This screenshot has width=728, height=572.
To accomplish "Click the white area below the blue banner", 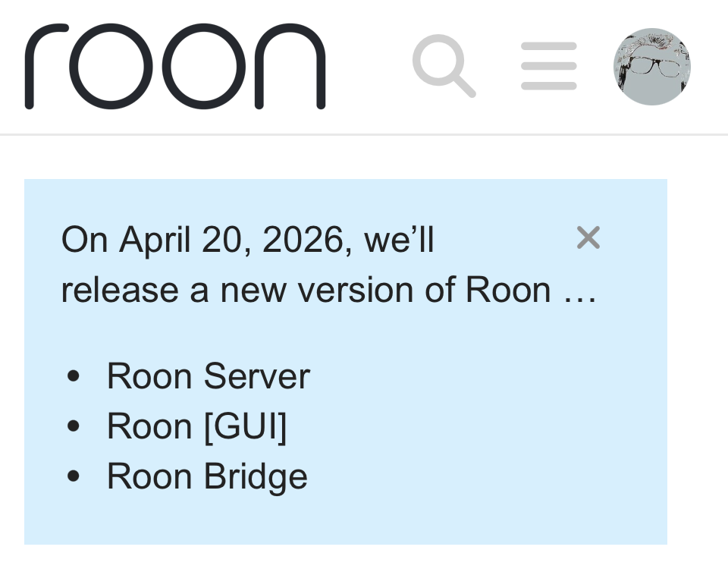I will pyautogui.click(x=364, y=558).
